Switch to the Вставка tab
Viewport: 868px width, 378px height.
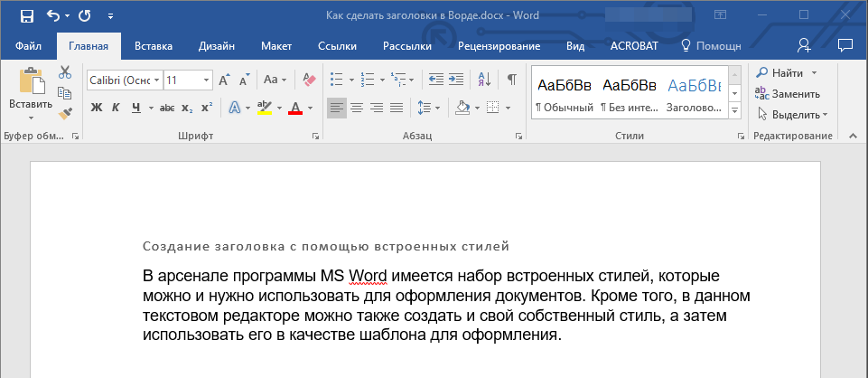pos(154,46)
